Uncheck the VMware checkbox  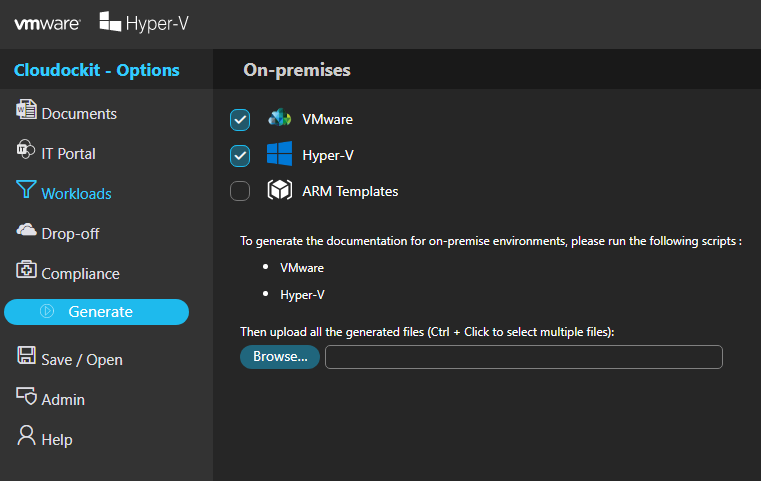(240, 120)
